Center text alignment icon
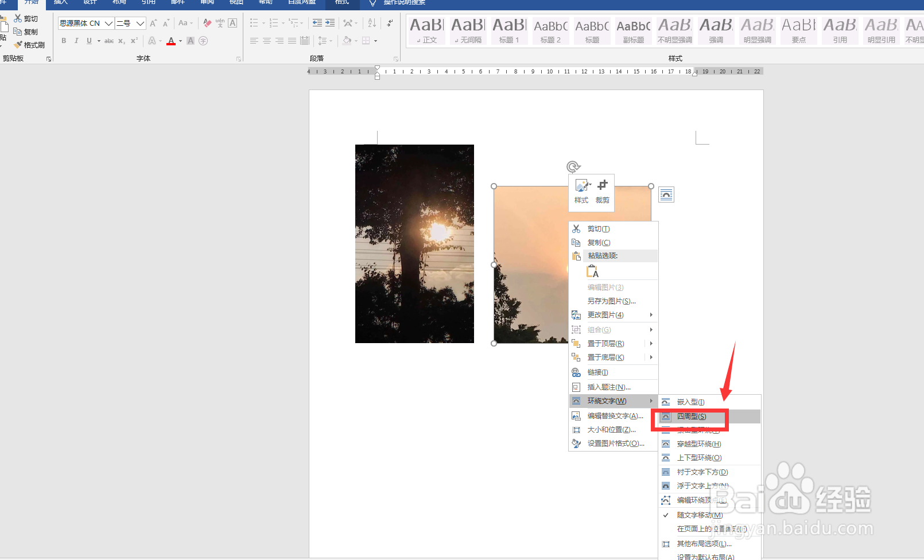This screenshot has height=560, width=924. point(267,41)
